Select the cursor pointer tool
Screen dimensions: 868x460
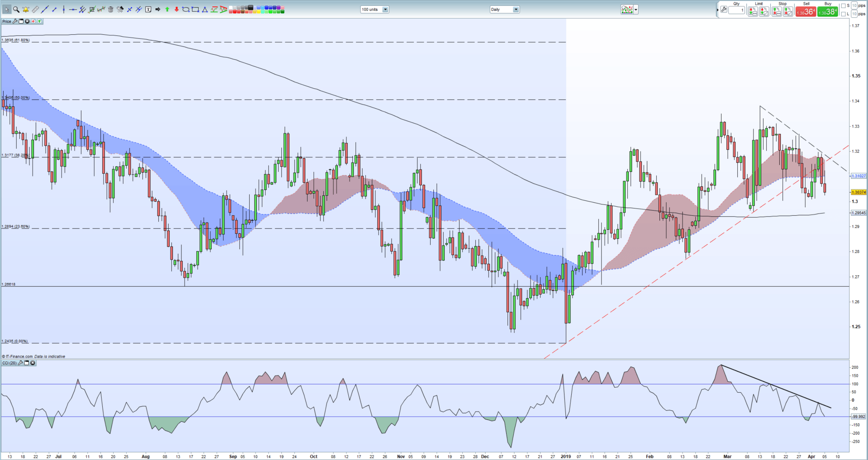point(7,9)
